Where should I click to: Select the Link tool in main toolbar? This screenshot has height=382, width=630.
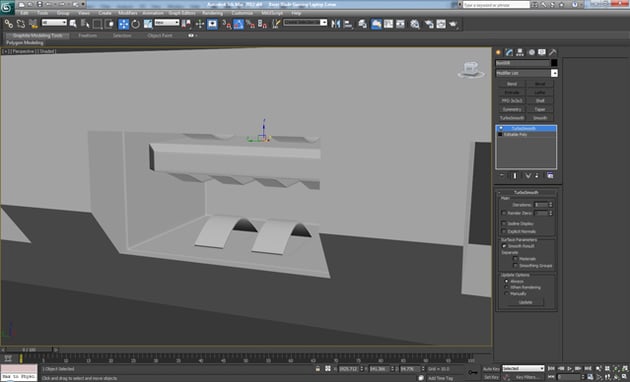[x=8, y=24]
